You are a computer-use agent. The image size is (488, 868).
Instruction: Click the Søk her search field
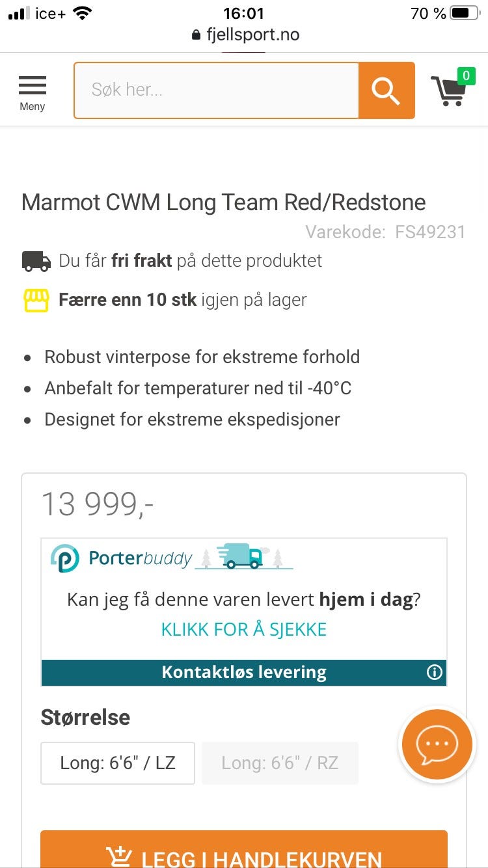point(216,90)
